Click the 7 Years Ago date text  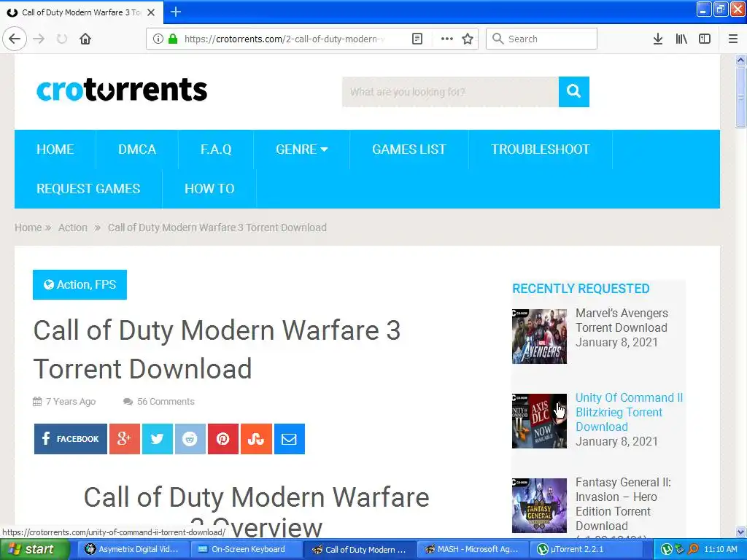pos(71,402)
